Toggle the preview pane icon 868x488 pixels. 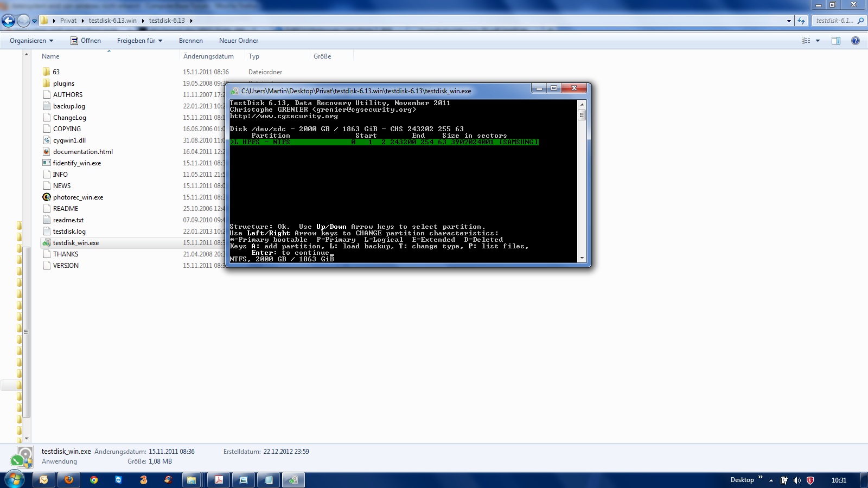coord(836,41)
